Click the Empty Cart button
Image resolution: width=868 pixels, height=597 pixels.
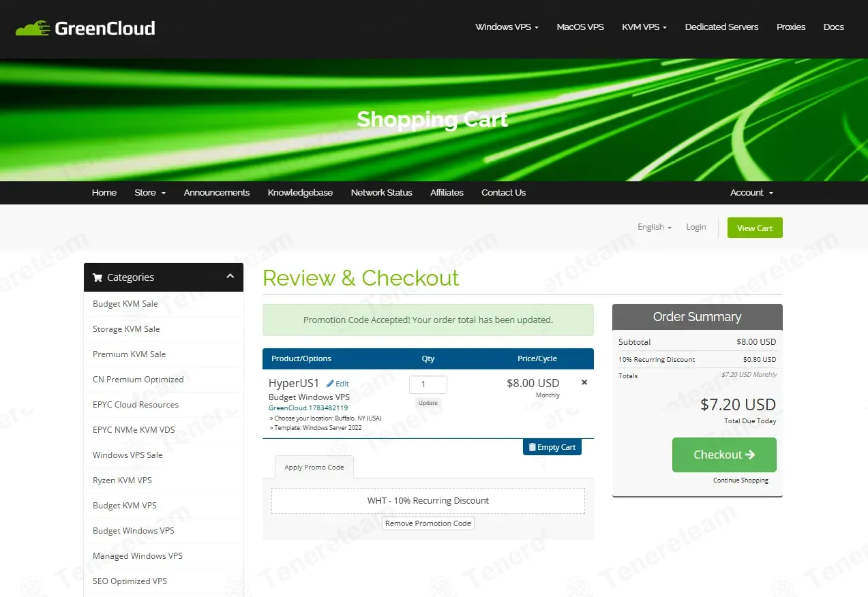coord(552,447)
